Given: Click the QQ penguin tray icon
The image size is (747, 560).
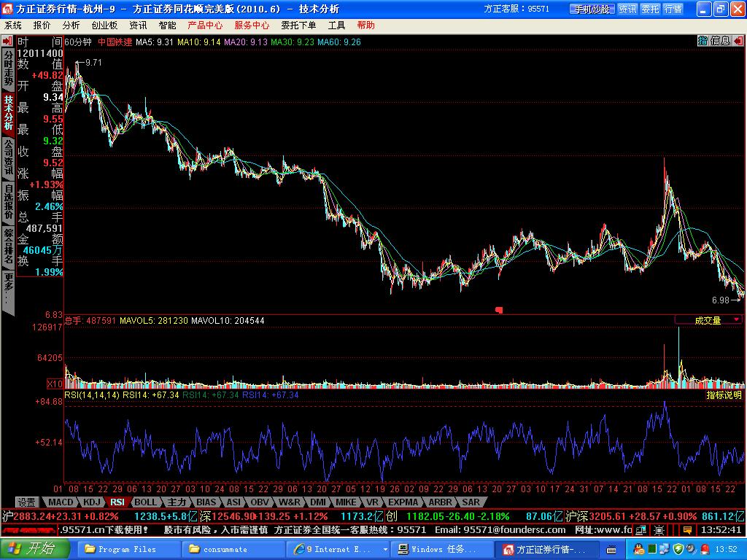Looking at the screenshot, I should click(639, 550).
